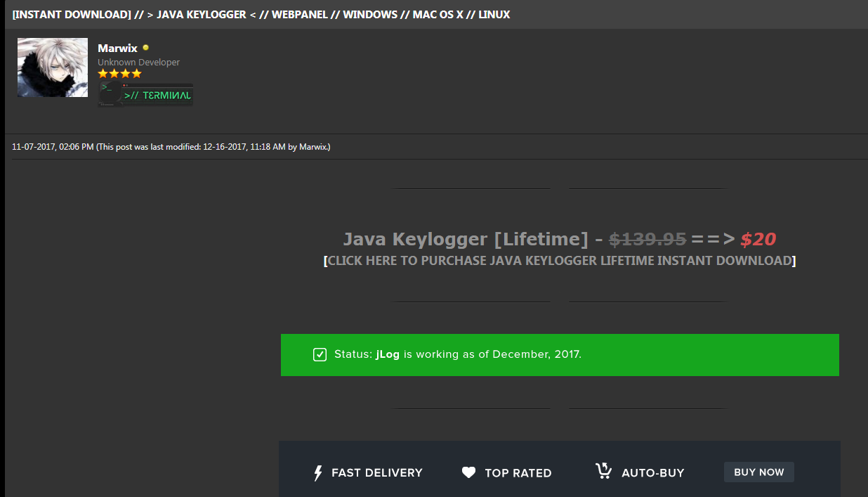
Task: Click the checkmark icon in green status bar
Action: (320, 354)
